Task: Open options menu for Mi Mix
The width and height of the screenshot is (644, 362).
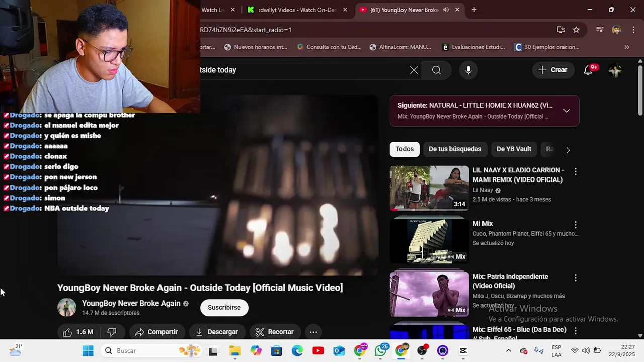Action: click(576, 225)
